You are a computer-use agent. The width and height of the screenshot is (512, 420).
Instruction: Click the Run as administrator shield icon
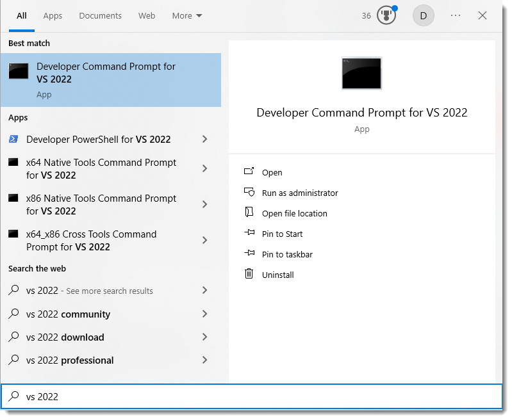[x=249, y=193]
